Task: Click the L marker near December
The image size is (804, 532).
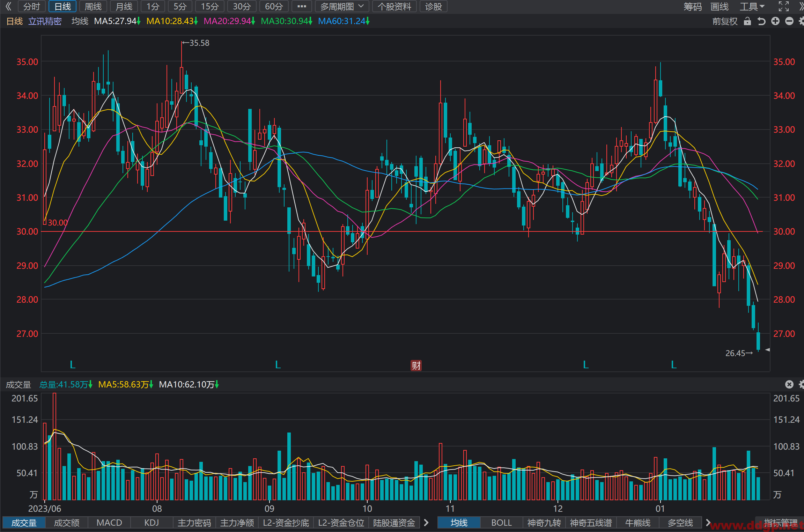Action: pos(586,365)
